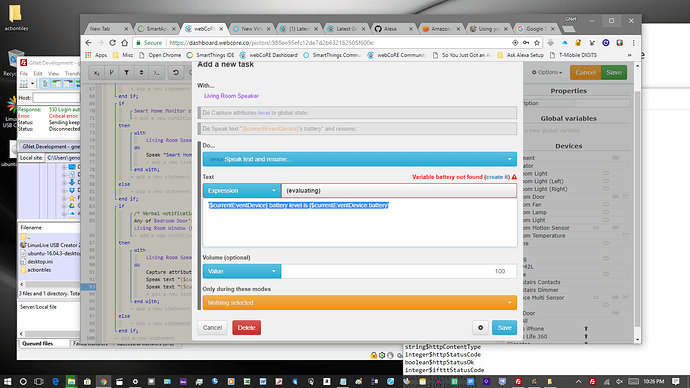This screenshot has width=690, height=388.
Task: Open Microsoft Edge from the taskbar
Action: tap(55, 381)
